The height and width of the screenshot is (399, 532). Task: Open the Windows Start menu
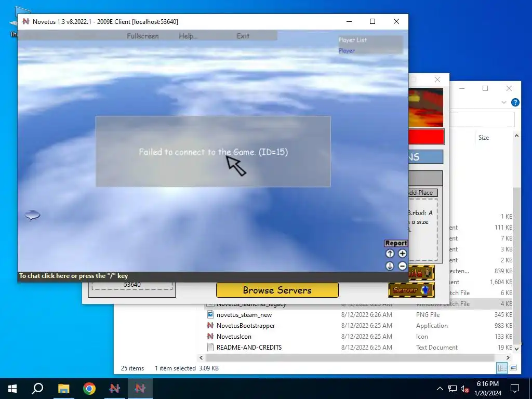pos(12,389)
